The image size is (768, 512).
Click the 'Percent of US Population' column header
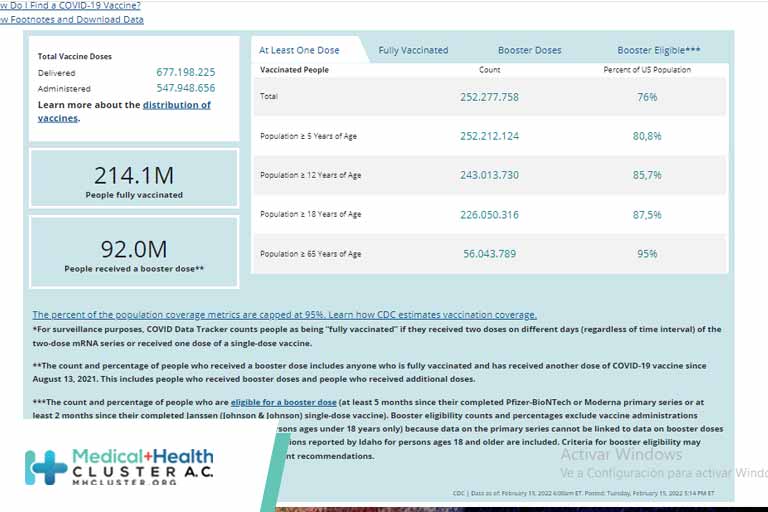coord(647,70)
